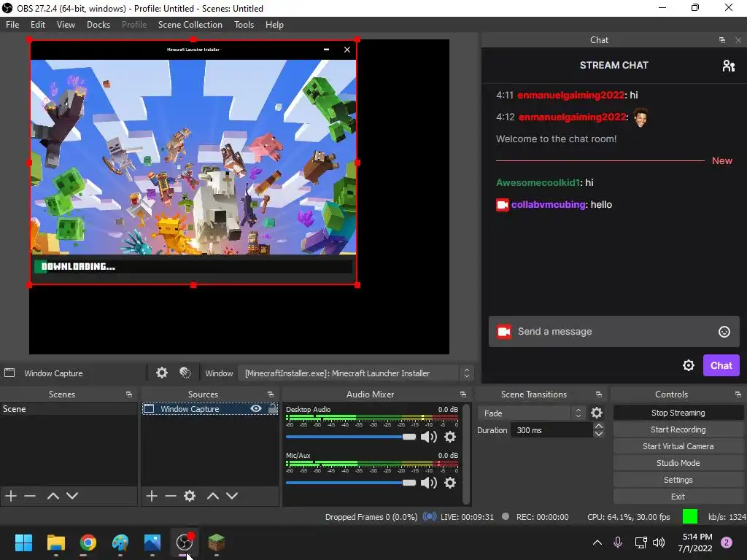The height and width of the screenshot is (560, 747).
Task: Add a new scene with plus icon
Action: pyautogui.click(x=11, y=496)
